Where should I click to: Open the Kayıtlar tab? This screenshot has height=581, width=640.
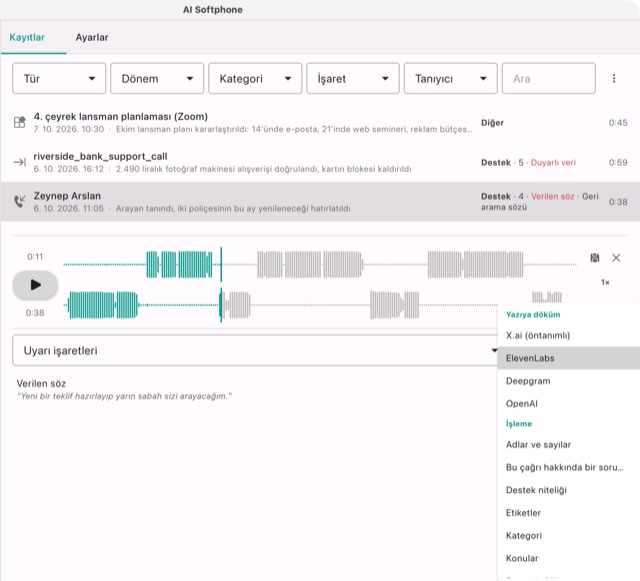27,37
